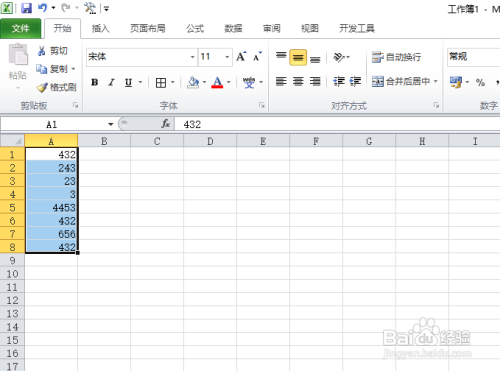Click the insert function fx icon

pyautogui.click(x=165, y=124)
